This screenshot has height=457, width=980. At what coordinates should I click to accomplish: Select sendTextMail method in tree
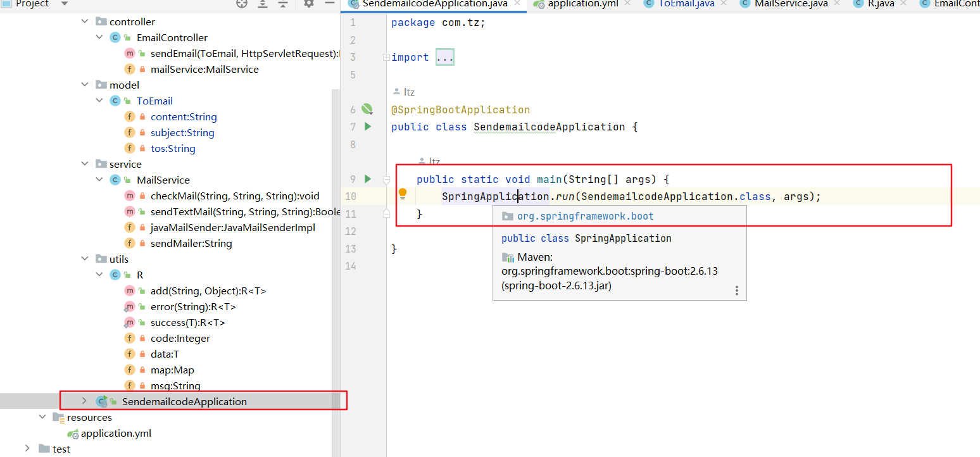pyautogui.click(x=244, y=211)
